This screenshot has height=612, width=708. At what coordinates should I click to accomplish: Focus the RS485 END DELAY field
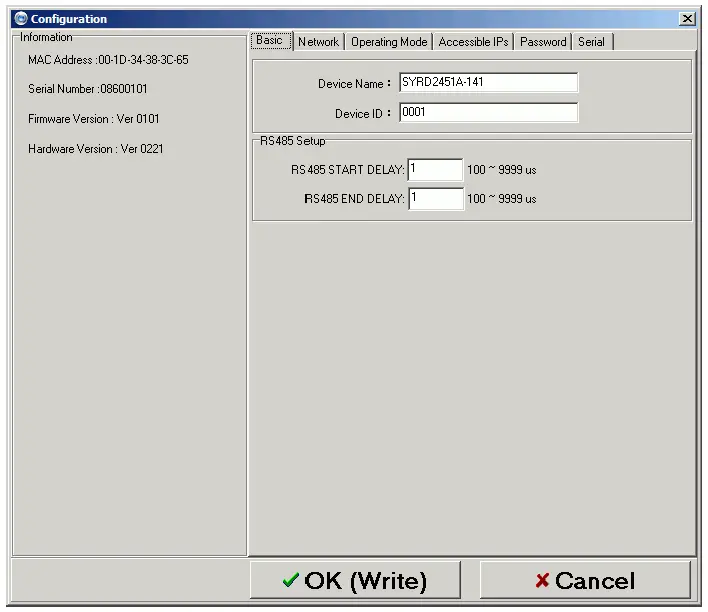pyautogui.click(x=436, y=199)
